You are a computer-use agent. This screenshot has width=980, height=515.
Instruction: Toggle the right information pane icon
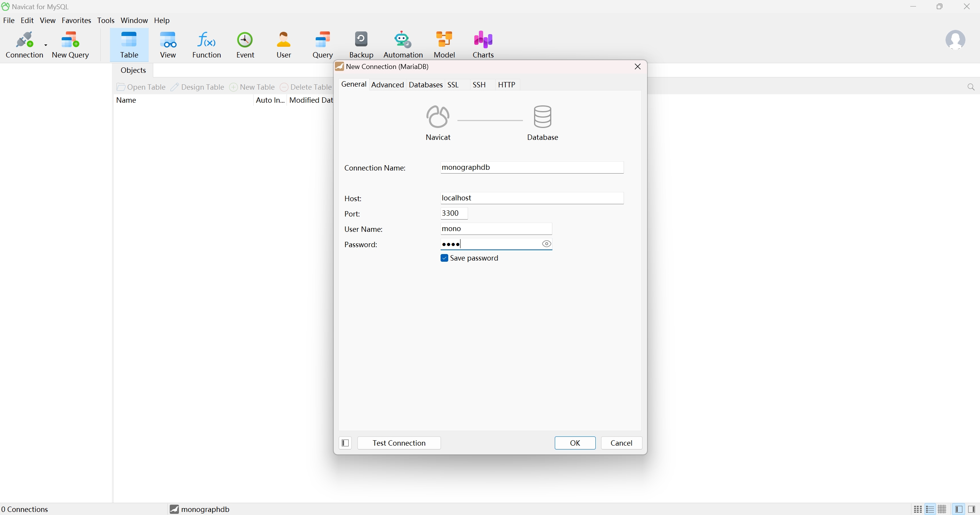[x=972, y=509]
